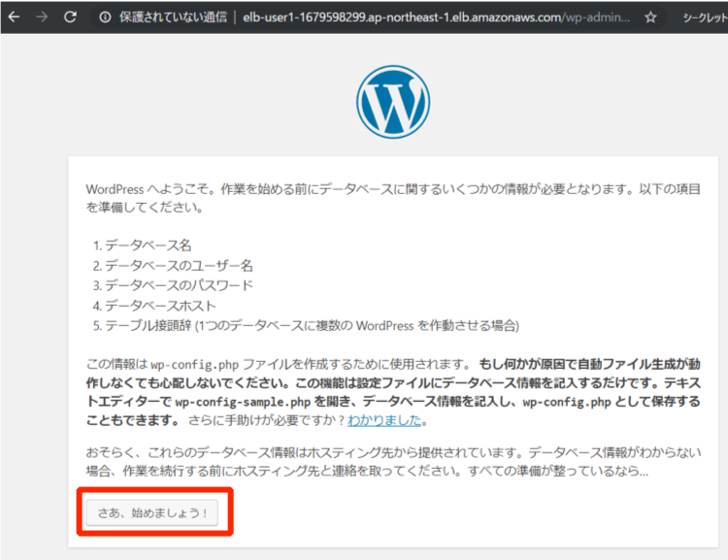Open the わかりました help link

pos(384,420)
